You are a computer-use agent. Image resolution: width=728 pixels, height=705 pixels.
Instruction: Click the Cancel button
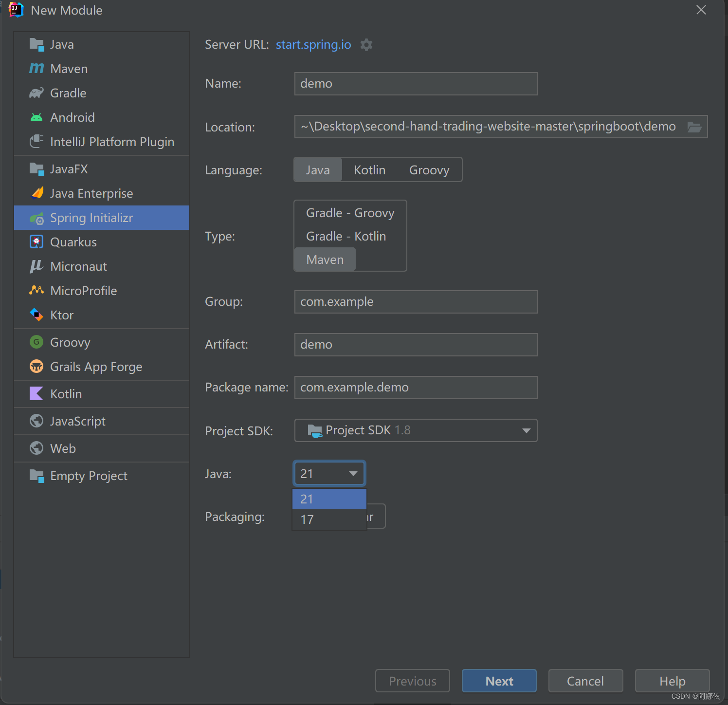(x=585, y=681)
